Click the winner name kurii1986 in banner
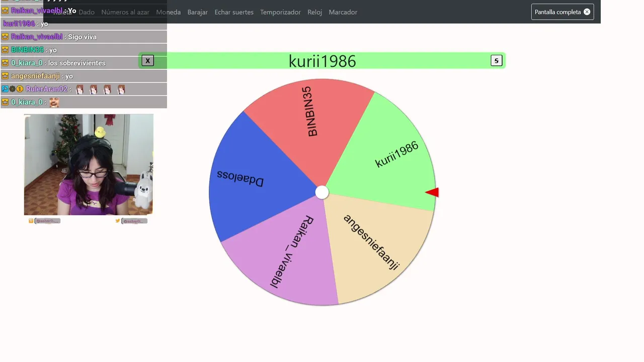Image resolution: width=644 pixels, height=362 pixels. pos(323,61)
